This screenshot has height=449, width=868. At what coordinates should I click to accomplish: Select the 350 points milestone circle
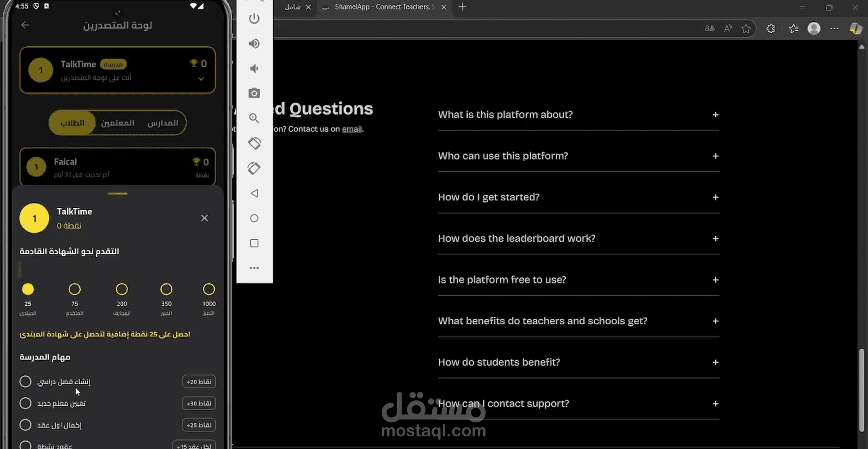click(x=166, y=289)
